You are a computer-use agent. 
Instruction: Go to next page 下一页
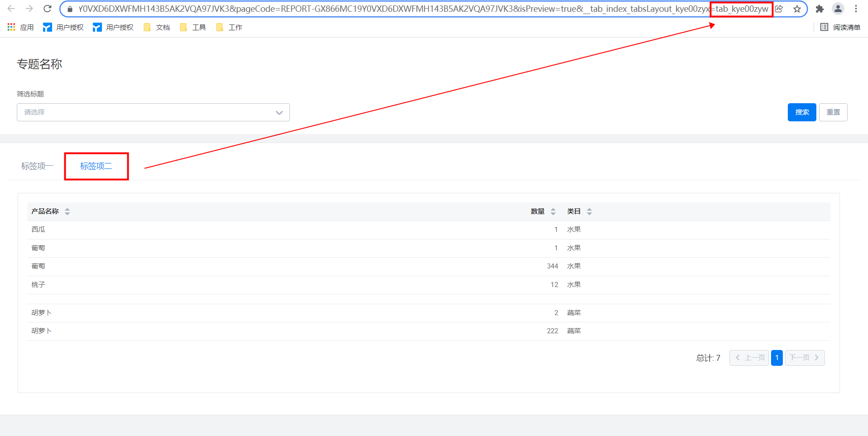(805, 358)
